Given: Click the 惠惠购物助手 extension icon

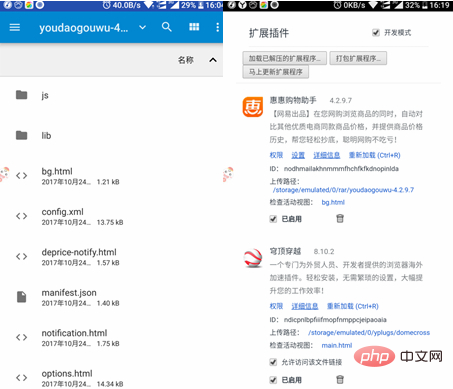Looking at the screenshot, I should [253, 107].
